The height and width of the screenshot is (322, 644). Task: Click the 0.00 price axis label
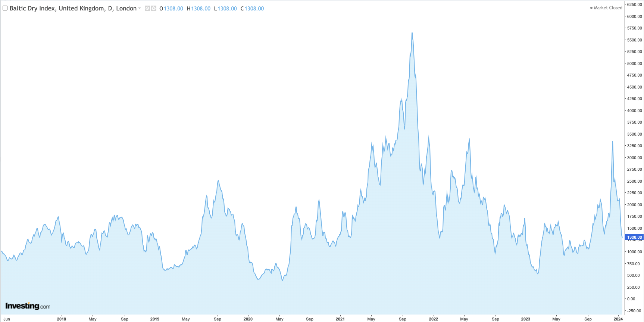(x=631, y=299)
